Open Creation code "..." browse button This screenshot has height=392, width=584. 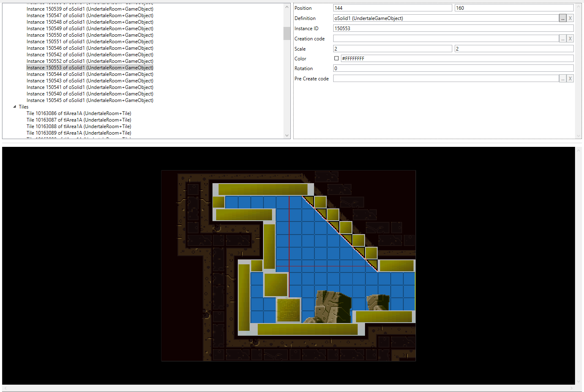tap(563, 38)
